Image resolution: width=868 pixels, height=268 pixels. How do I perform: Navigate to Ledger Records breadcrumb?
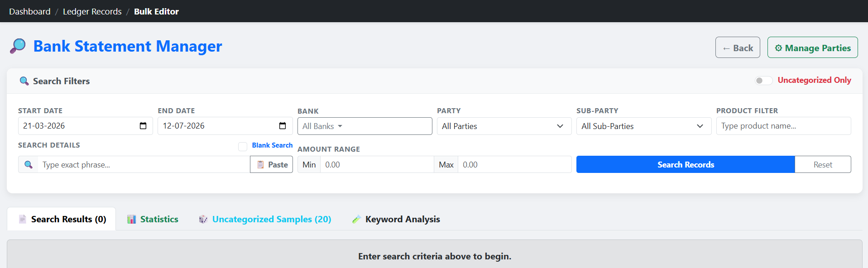[92, 11]
